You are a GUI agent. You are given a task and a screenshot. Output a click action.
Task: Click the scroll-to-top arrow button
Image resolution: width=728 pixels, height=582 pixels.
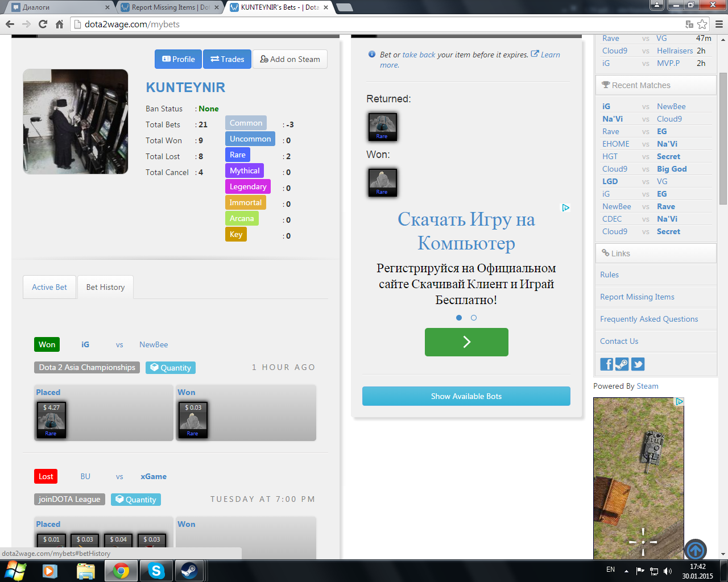(x=696, y=550)
